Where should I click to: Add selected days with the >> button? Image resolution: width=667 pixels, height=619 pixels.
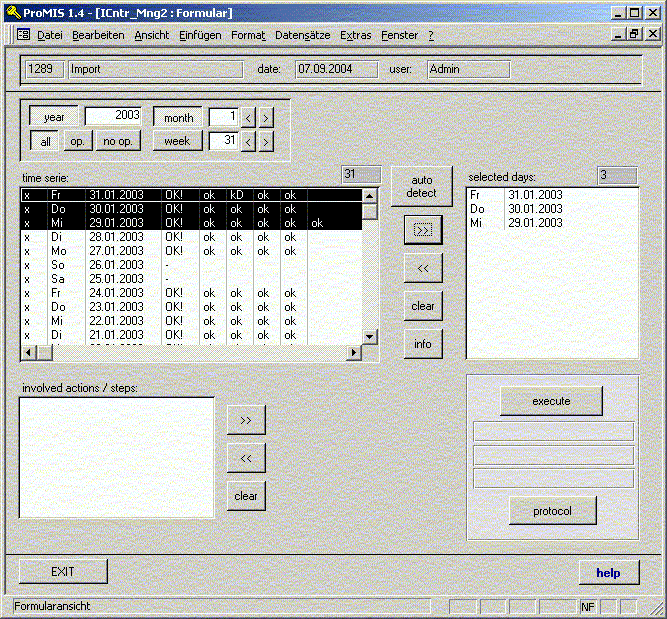pyautogui.click(x=422, y=230)
